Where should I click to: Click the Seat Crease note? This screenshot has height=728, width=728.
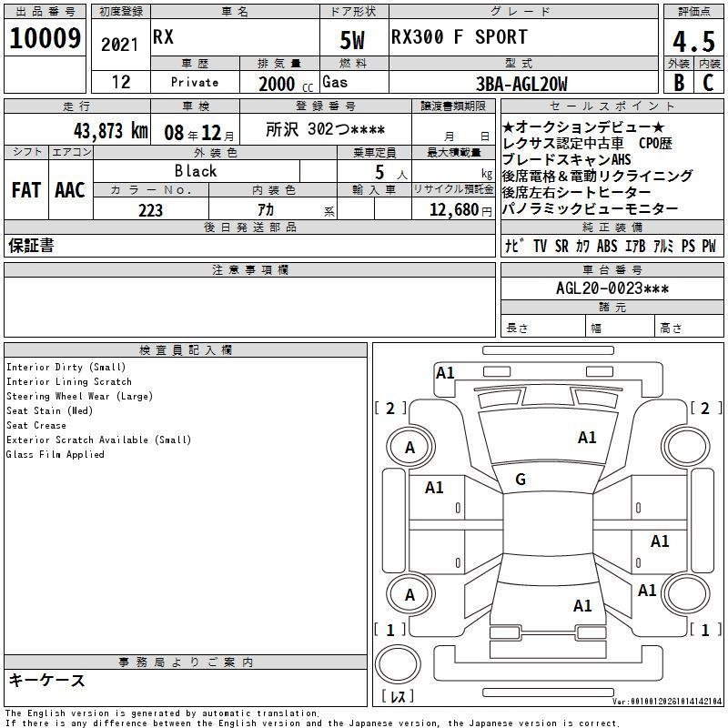(36, 425)
